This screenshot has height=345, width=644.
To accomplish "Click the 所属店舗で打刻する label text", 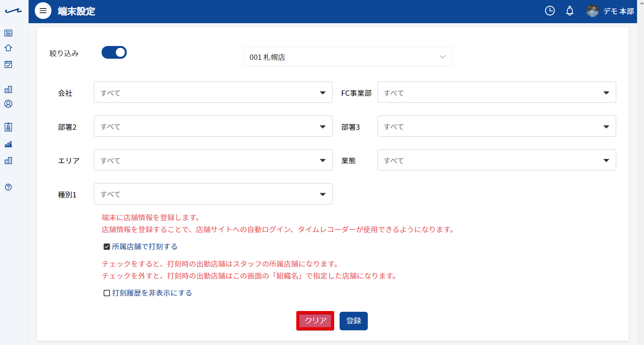I will coord(145,246).
